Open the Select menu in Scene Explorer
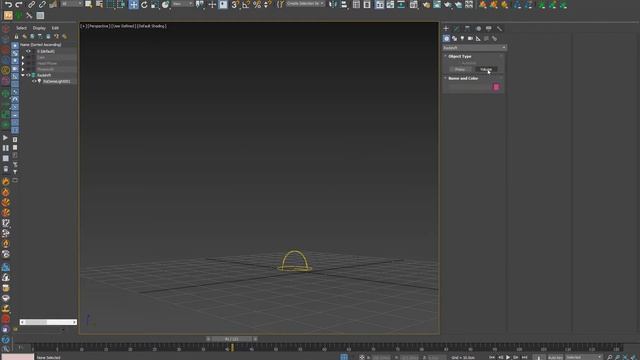640x360 pixels. point(21,28)
